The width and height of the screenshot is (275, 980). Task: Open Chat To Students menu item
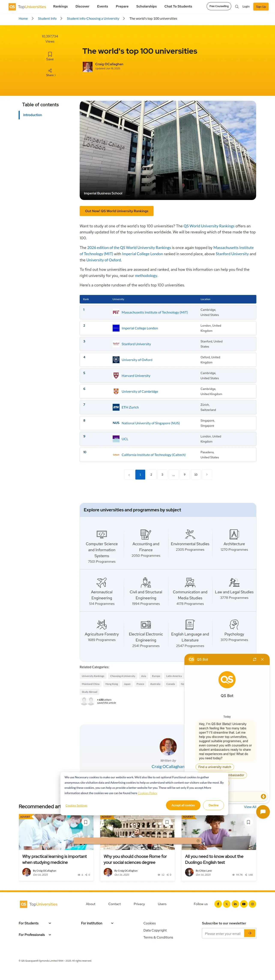point(178,6)
